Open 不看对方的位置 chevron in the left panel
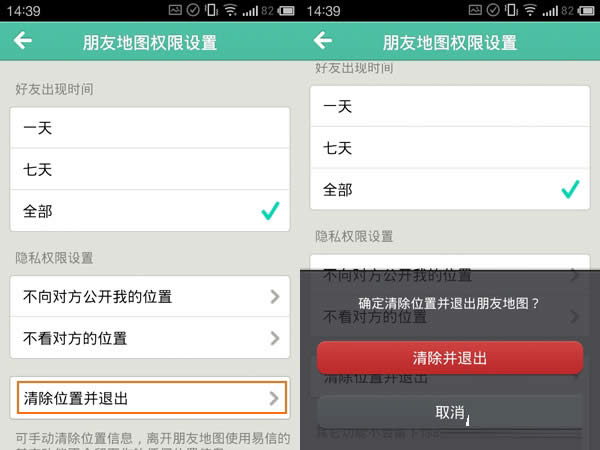Viewport: 600px width, 450px height. point(275,338)
